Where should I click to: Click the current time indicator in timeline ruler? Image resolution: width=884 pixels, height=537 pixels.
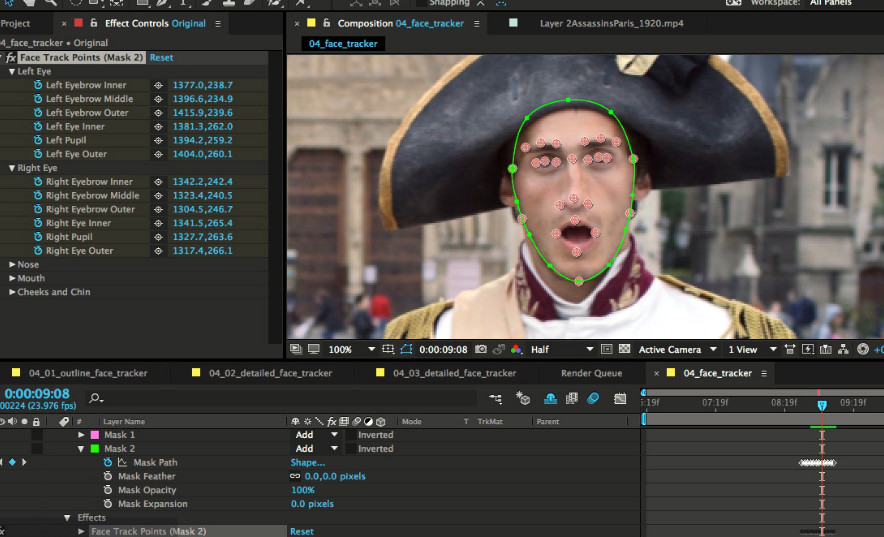(x=822, y=405)
